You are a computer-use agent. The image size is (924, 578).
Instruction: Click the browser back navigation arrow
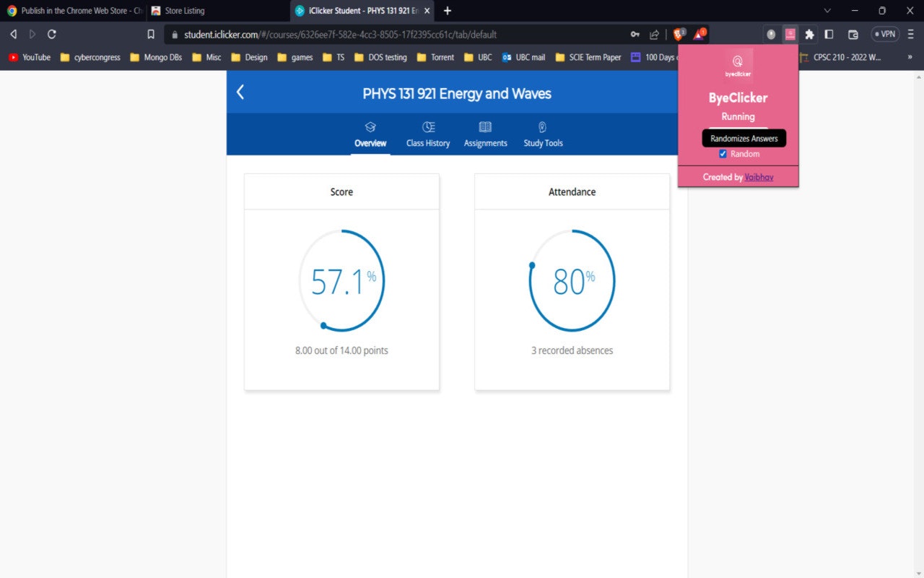coord(13,34)
